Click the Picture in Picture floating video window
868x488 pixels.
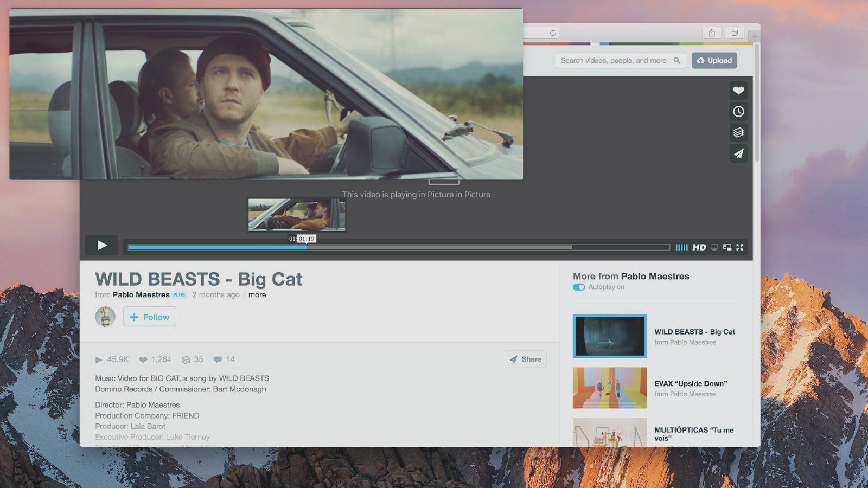point(266,94)
